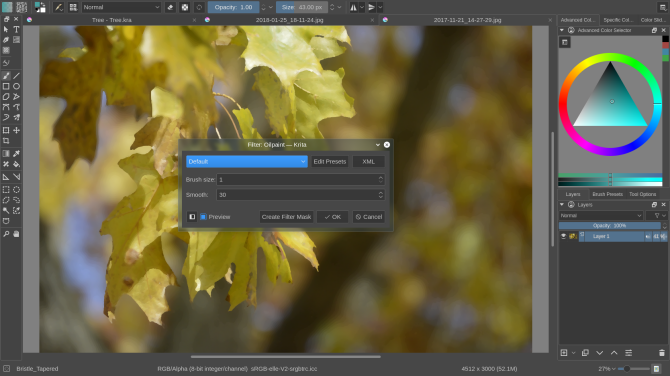The height and width of the screenshot is (376, 670).
Task: Click the brush Size slider in toolbar
Action: (x=302, y=7)
